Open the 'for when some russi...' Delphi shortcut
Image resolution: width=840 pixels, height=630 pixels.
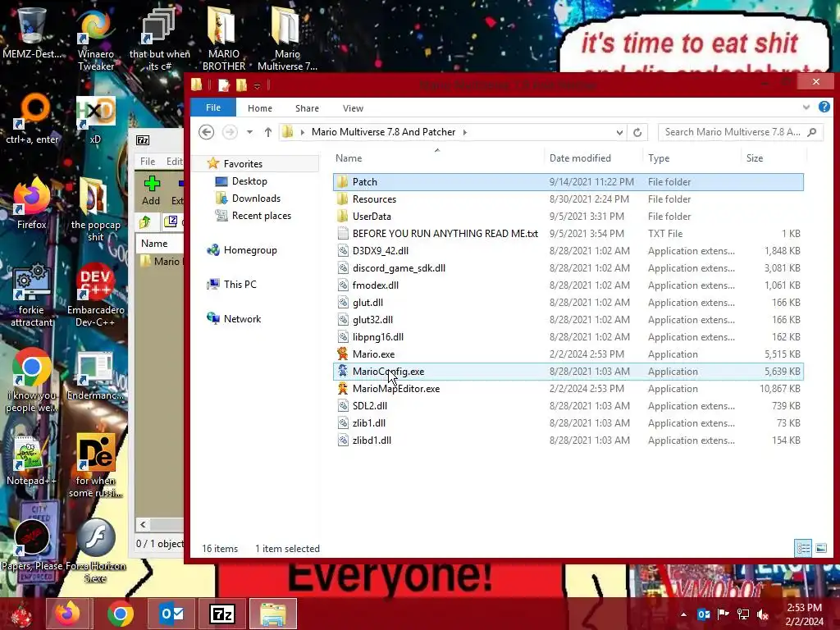(95, 466)
